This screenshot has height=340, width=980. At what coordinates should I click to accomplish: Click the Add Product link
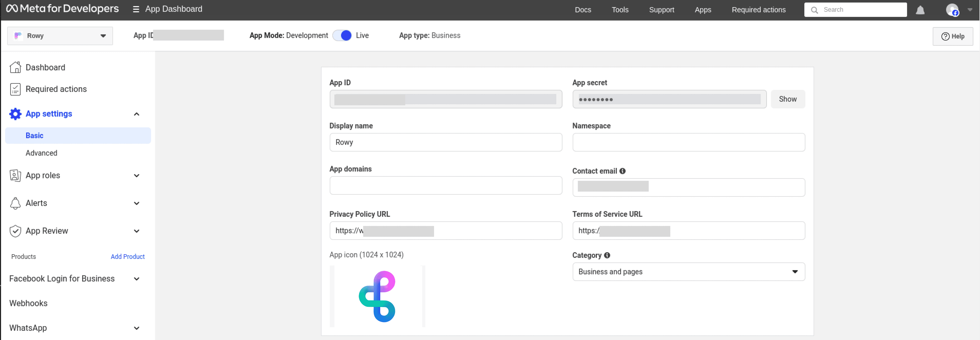(x=127, y=256)
